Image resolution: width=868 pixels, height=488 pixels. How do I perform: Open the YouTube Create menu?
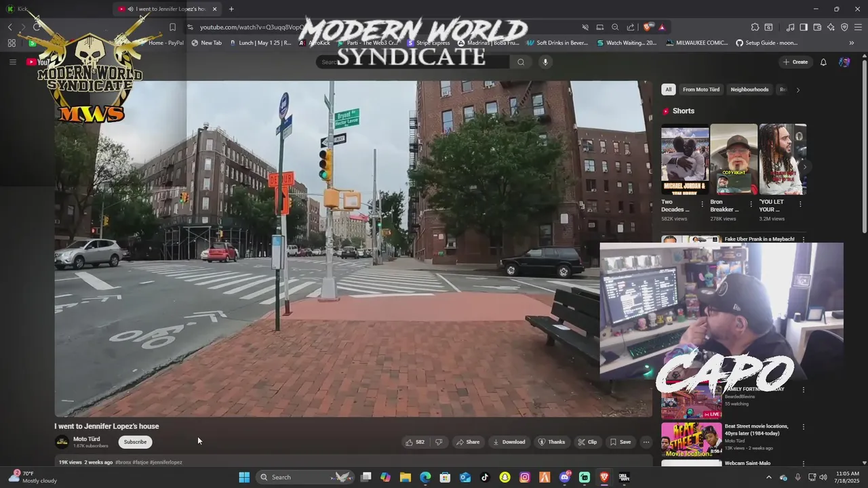click(x=795, y=62)
